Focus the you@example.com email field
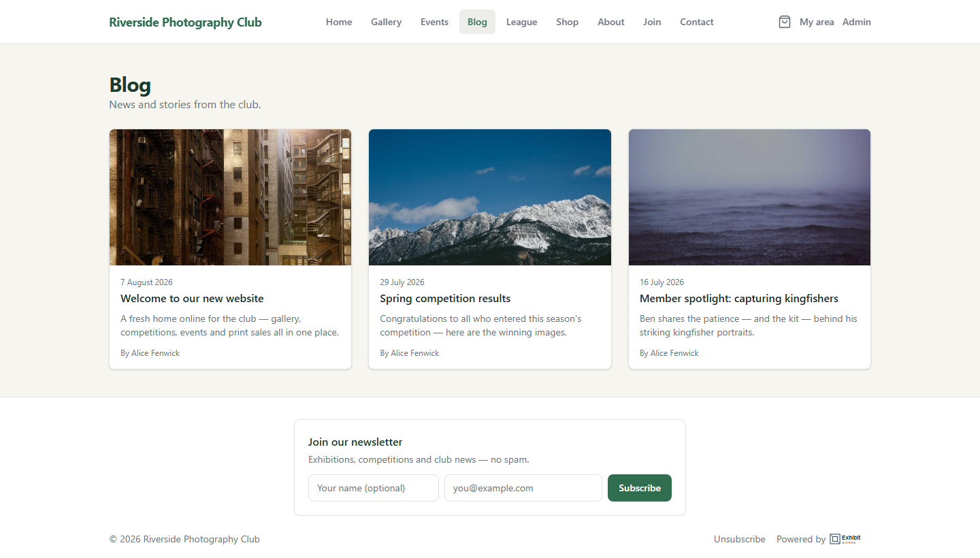The height and width of the screenshot is (558, 980). point(523,488)
